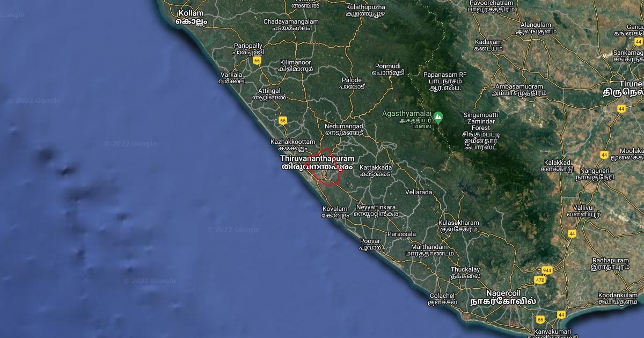Click the 47B highway shield
The width and height of the screenshot is (644, 338).
click(540, 280)
